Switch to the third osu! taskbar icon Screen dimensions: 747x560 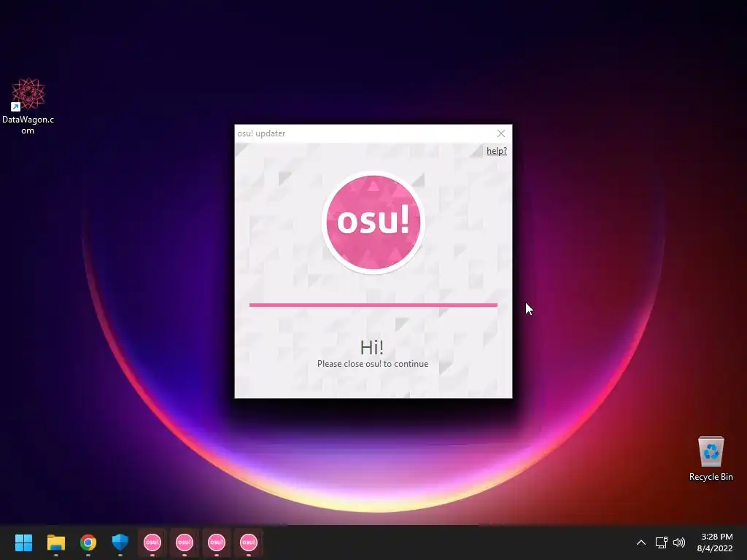tap(216, 542)
